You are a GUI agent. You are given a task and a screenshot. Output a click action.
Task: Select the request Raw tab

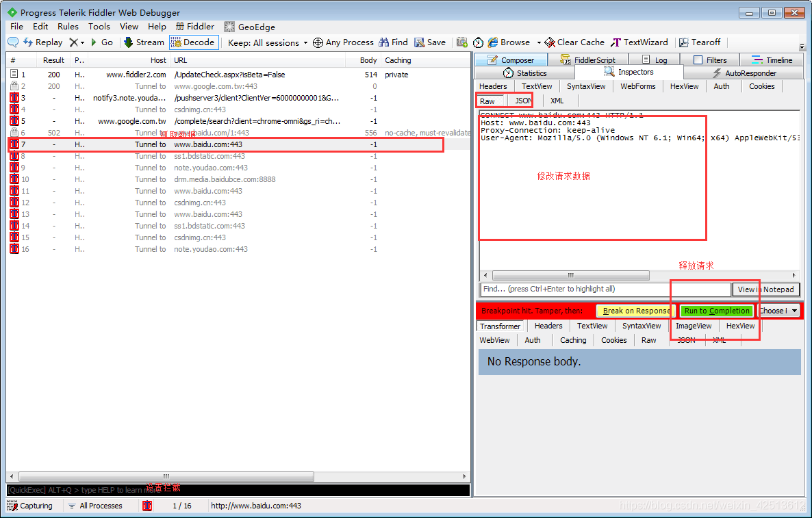pos(487,101)
